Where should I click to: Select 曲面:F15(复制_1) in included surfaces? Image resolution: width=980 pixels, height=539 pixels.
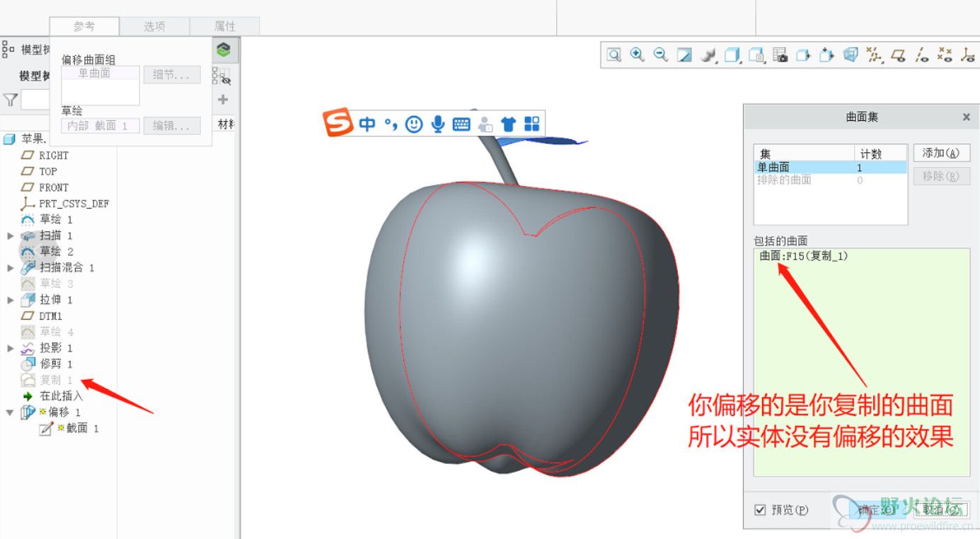[x=804, y=256]
